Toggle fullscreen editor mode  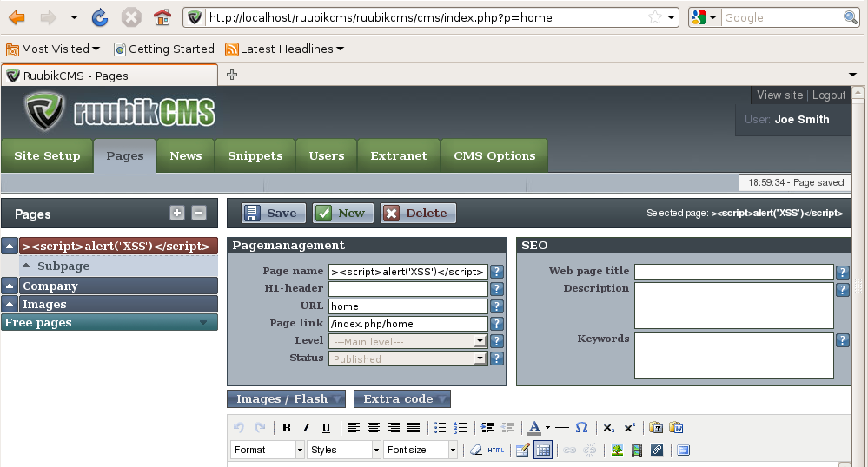pyautogui.click(x=684, y=450)
